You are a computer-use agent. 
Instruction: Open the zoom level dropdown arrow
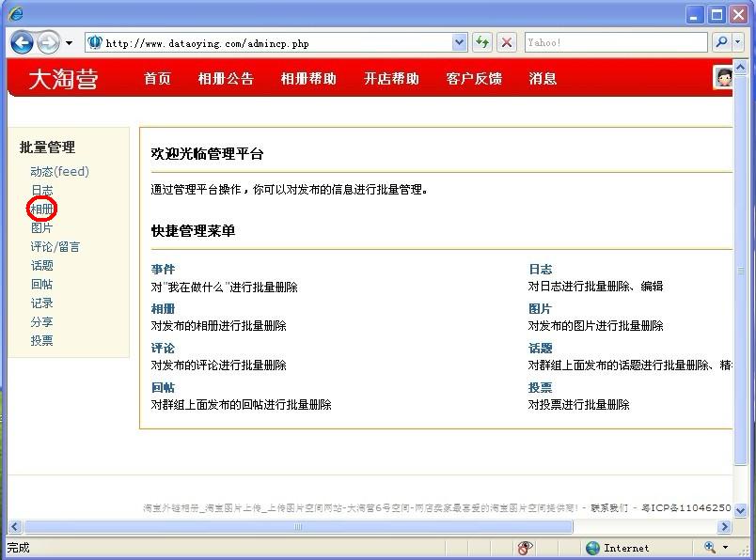[726, 548]
